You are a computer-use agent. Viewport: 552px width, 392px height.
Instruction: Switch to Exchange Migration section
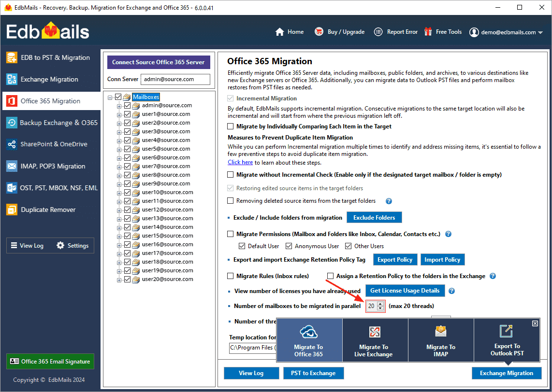tap(51, 80)
